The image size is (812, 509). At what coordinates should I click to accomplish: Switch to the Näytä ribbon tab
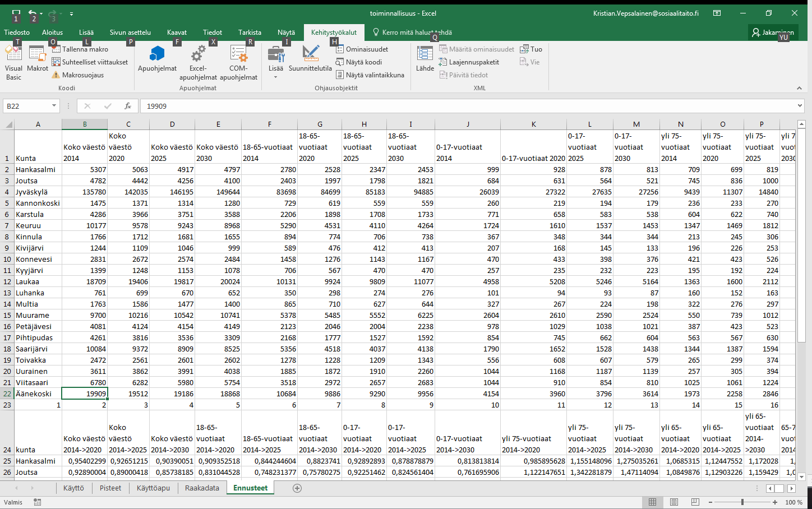coord(286,33)
